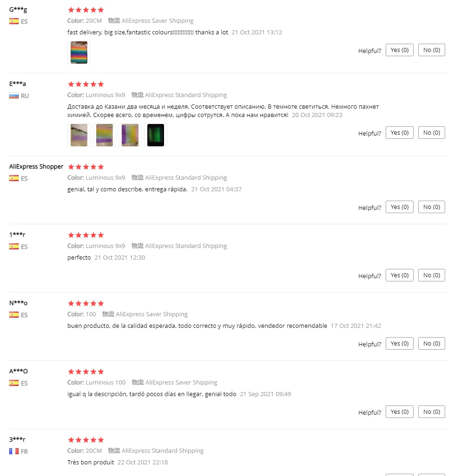Image resolution: width=454 pixels, height=476 pixels.
Task: Vote Yes on E***a's Russian review
Action: pos(400,133)
